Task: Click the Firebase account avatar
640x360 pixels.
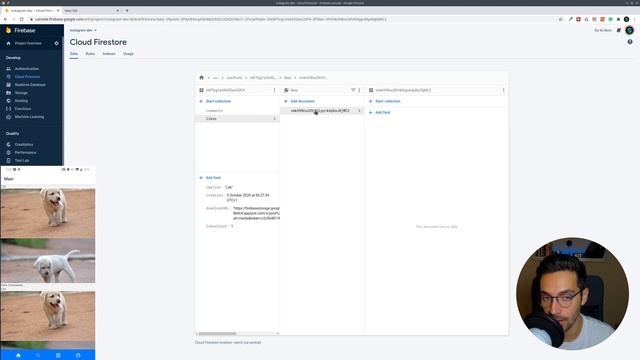Action: tap(629, 30)
